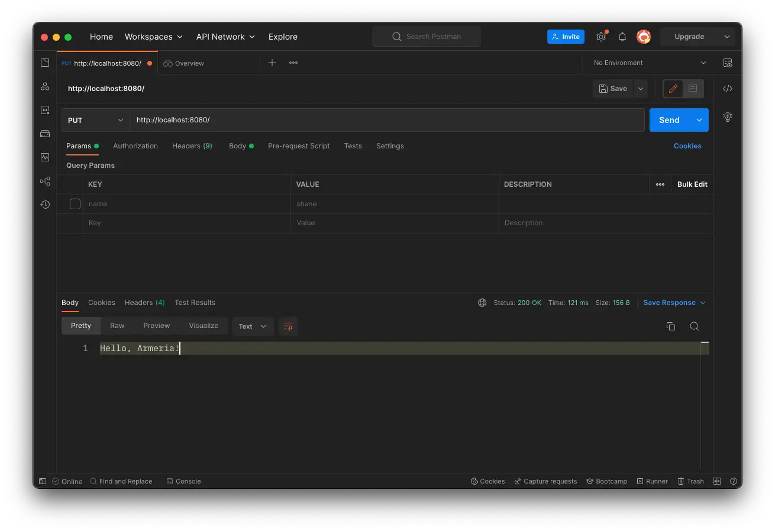775x532 pixels.
Task: Search within the response body
Action: coord(695,326)
